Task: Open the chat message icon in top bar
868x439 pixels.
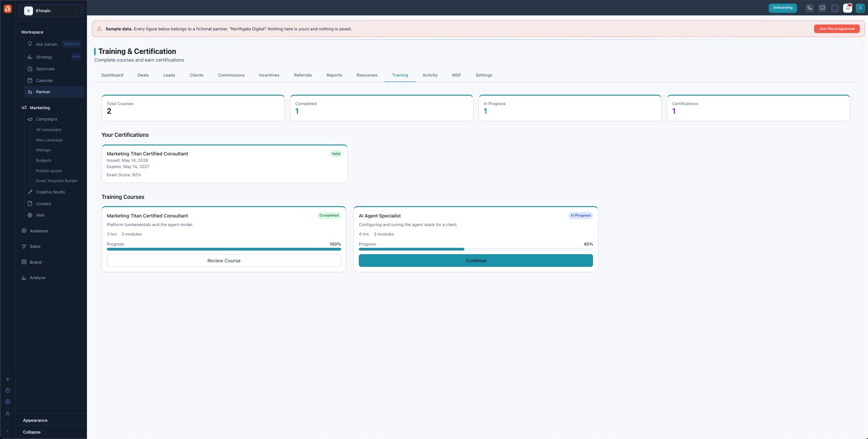Action: click(x=822, y=8)
